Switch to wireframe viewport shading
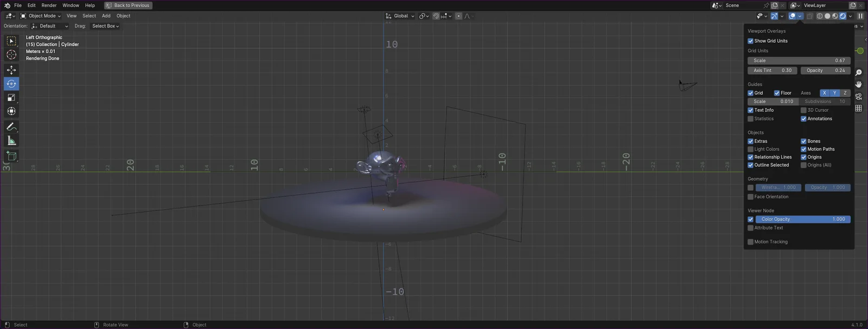The width and height of the screenshot is (868, 329). (820, 16)
